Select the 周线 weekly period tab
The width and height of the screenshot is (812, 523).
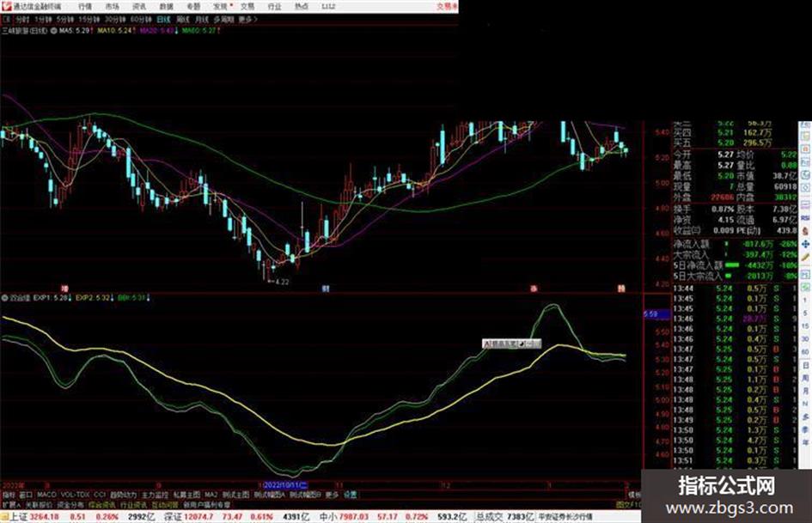[183, 19]
